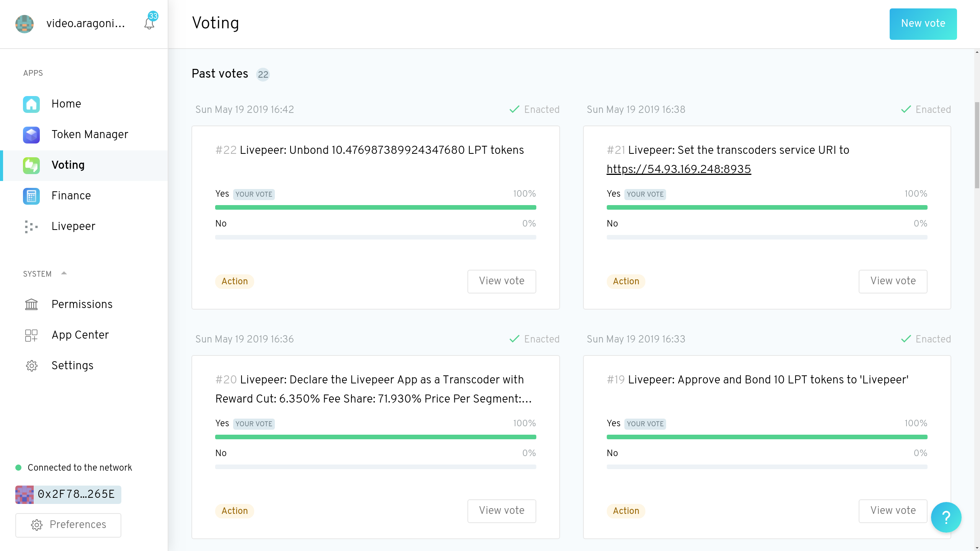The height and width of the screenshot is (551, 980).
Task: Click the video.aragoni… organization name
Action: 85,24
